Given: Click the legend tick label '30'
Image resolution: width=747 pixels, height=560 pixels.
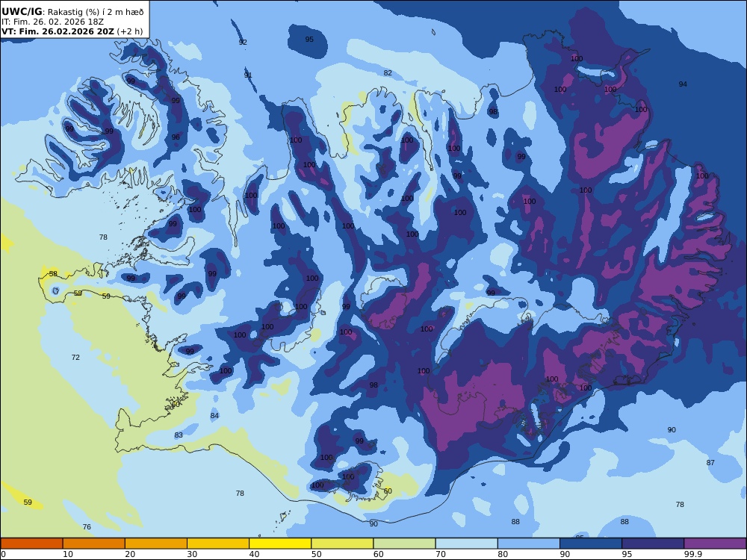Looking at the screenshot, I should point(192,554).
